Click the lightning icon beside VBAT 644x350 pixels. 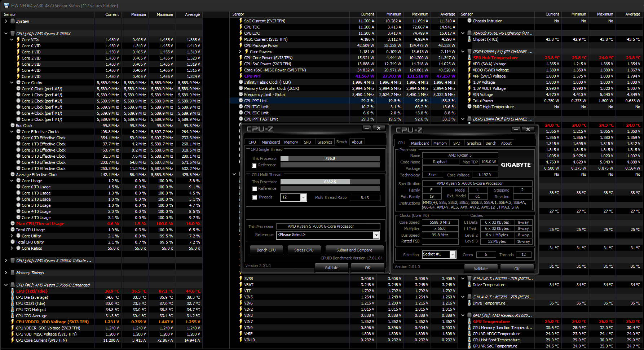point(241,285)
